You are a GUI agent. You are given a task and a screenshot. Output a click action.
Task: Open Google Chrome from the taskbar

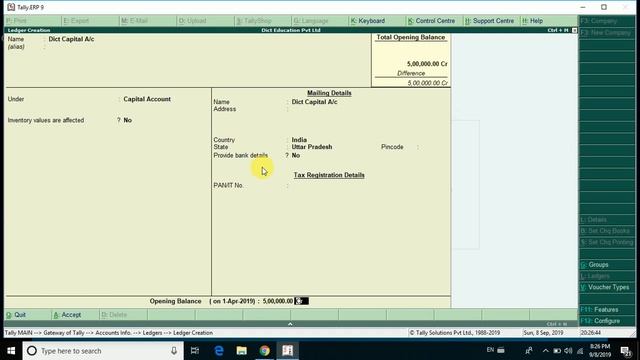tap(264, 351)
